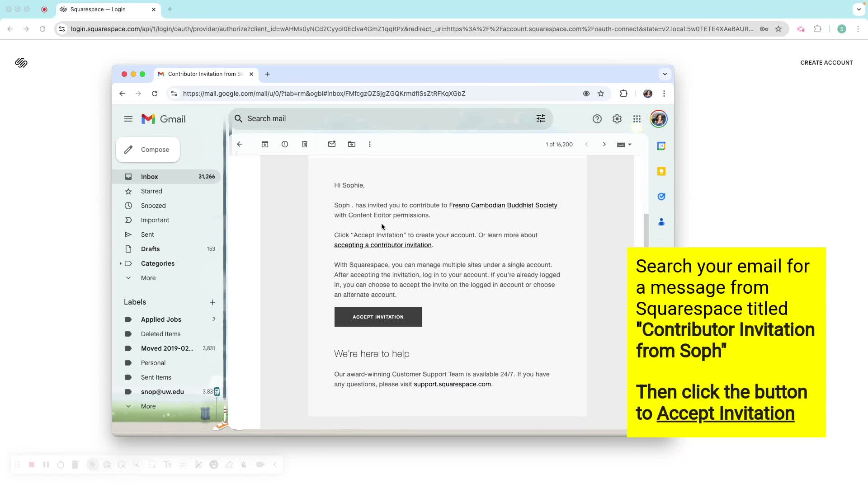Click the delete trash icon in mail toolbar
868x488 pixels.
click(305, 144)
